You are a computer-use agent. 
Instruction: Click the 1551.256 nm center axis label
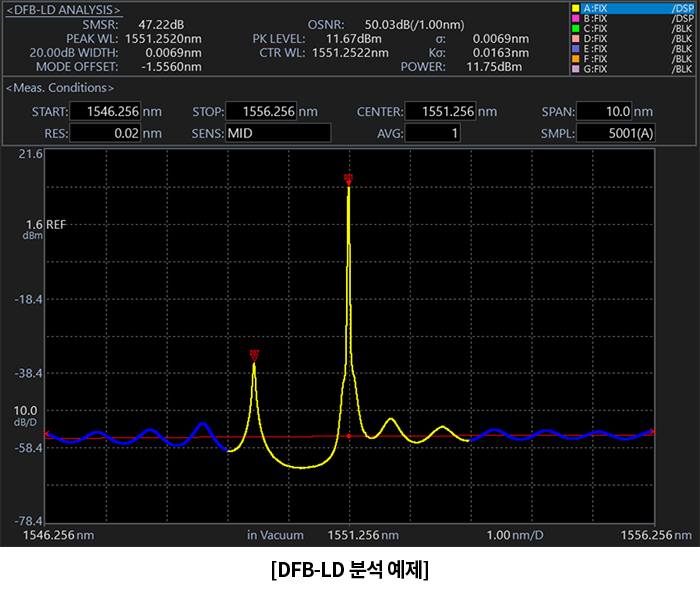click(363, 535)
